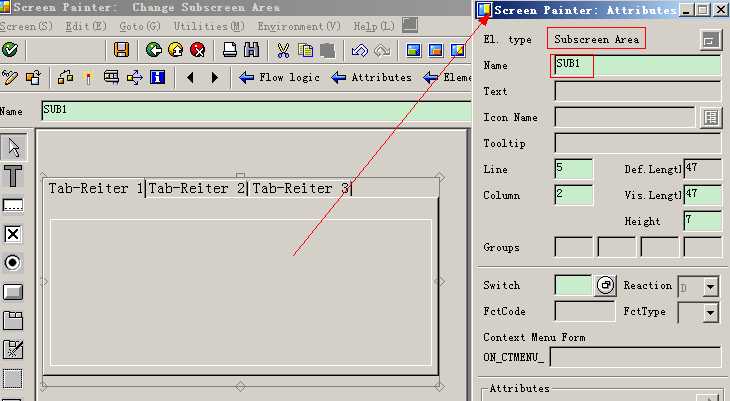Click the Attributes toolbar button
This screenshot has width=730, height=401.
click(371, 77)
